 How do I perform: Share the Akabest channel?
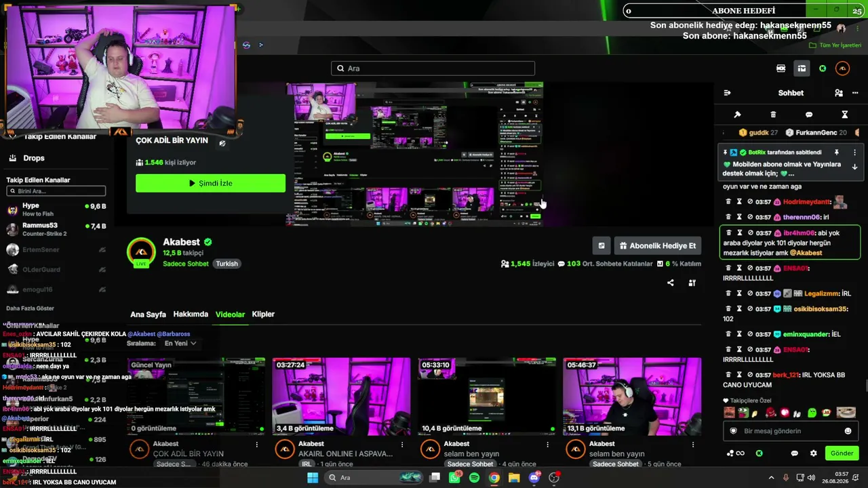pos(671,283)
